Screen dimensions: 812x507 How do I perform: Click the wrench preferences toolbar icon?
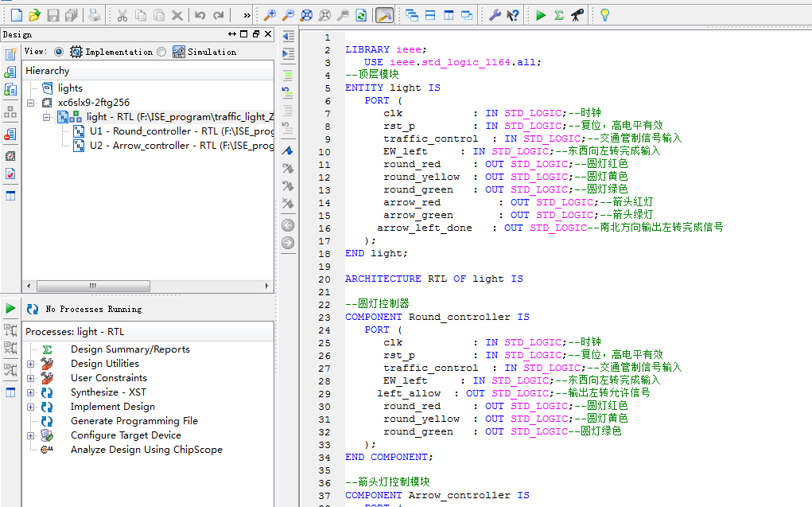(495, 15)
